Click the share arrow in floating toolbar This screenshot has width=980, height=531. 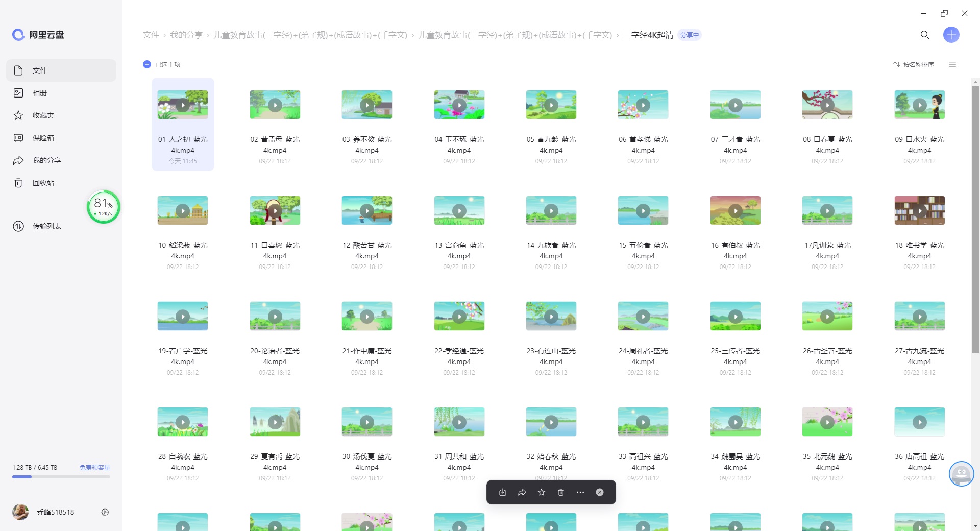(x=522, y=492)
